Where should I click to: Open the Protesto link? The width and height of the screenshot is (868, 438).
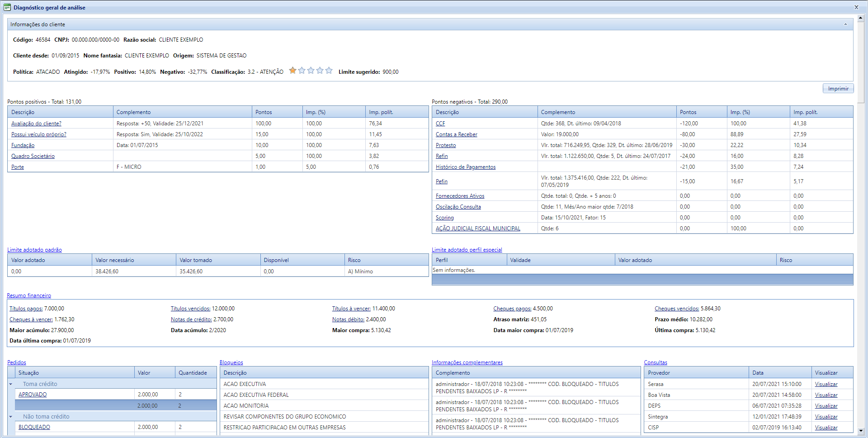[446, 145]
